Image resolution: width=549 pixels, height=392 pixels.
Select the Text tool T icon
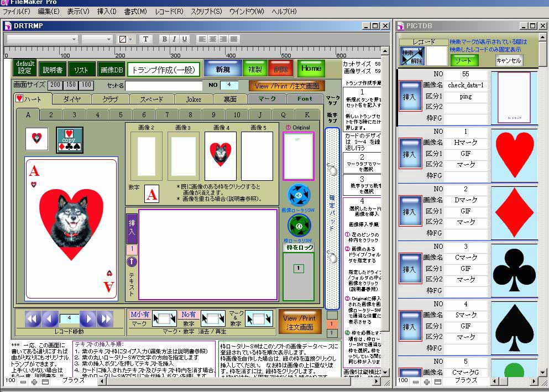[145, 39]
